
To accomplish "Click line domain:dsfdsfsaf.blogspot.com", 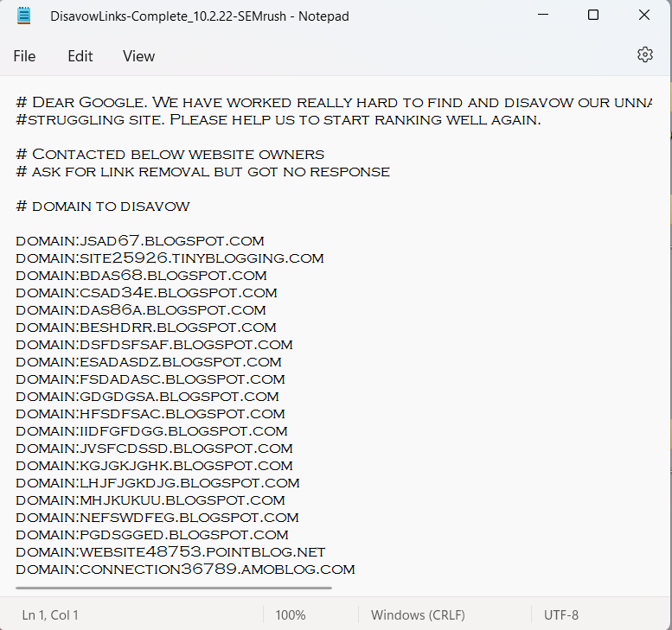I will coord(154,344).
